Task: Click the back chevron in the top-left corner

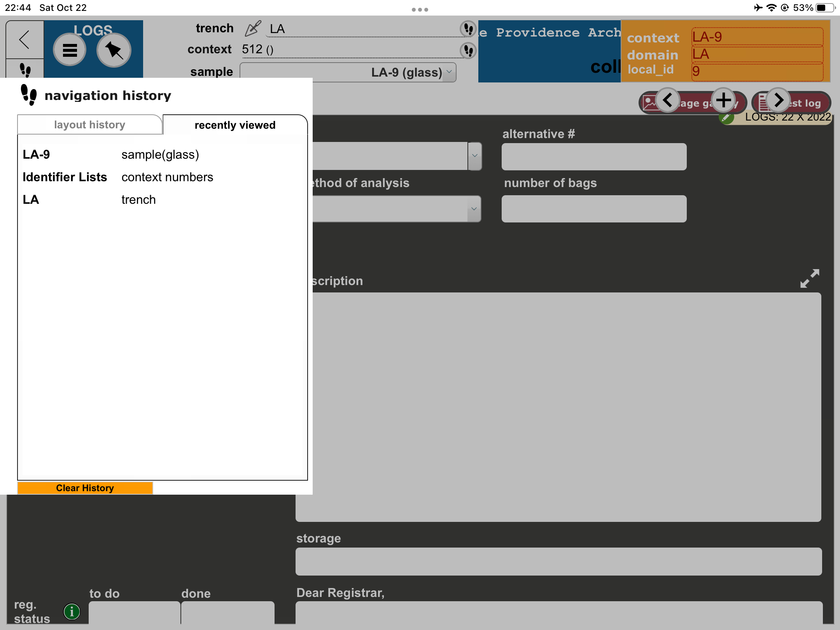Action: [x=24, y=40]
